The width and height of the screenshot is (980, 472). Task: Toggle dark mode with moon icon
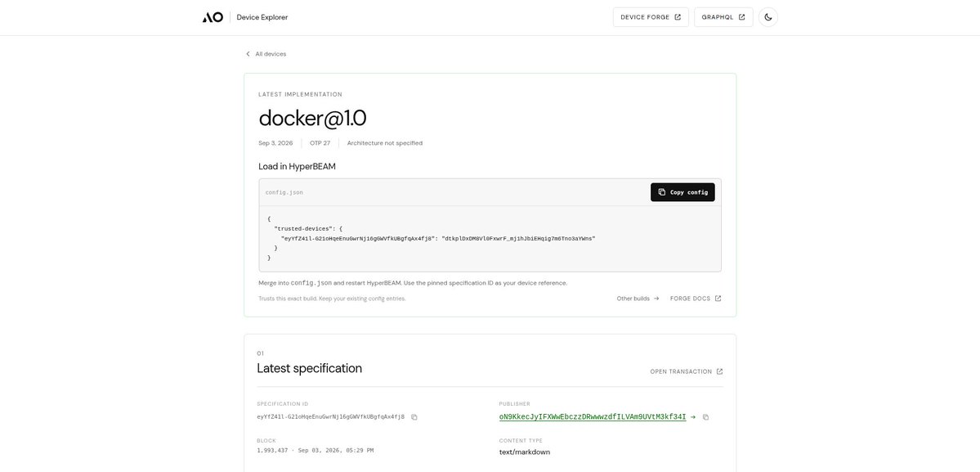(x=768, y=17)
